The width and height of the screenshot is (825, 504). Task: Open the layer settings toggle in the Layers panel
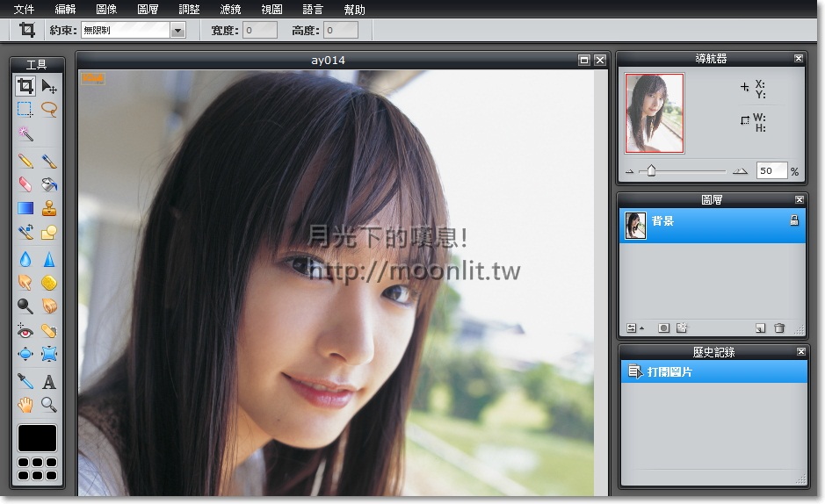(634, 328)
